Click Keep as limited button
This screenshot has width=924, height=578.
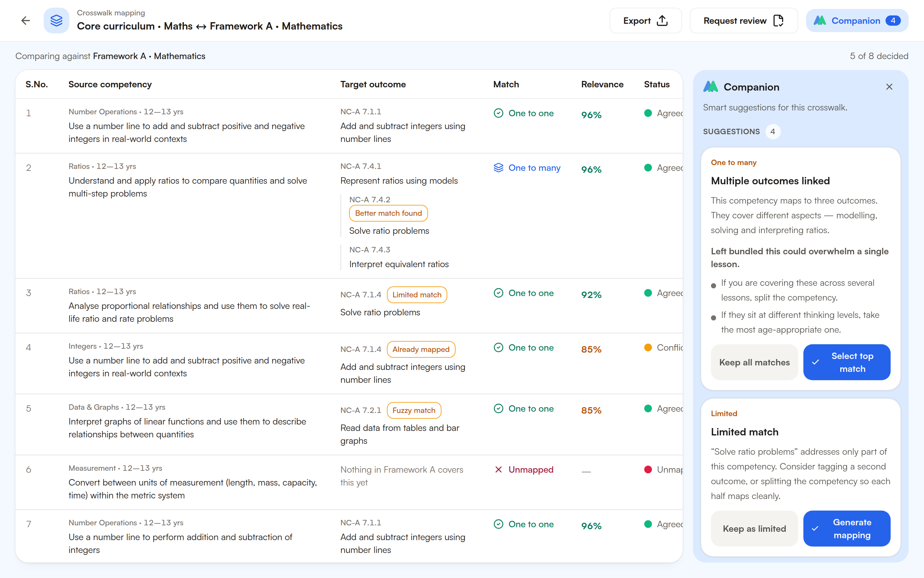[754, 529]
